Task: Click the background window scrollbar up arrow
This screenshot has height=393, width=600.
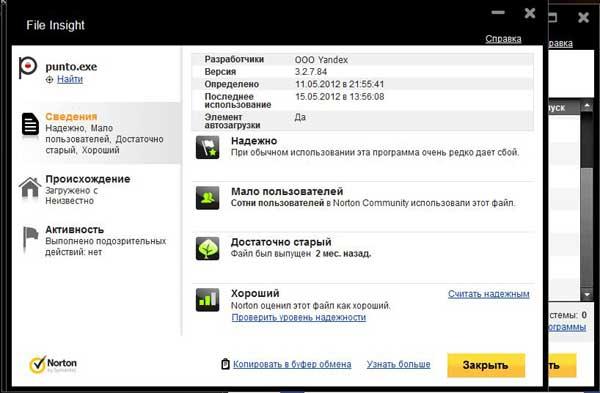Action: tap(587, 106)
